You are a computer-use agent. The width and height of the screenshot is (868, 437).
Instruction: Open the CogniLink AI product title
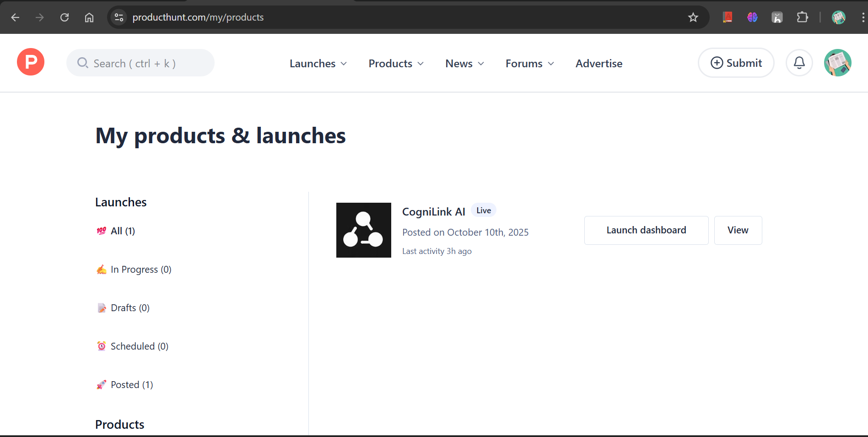click(433, 212)
